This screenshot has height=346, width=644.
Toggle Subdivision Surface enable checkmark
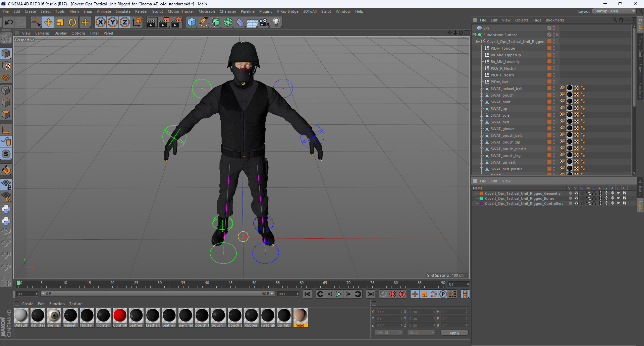tap(557, 35)
